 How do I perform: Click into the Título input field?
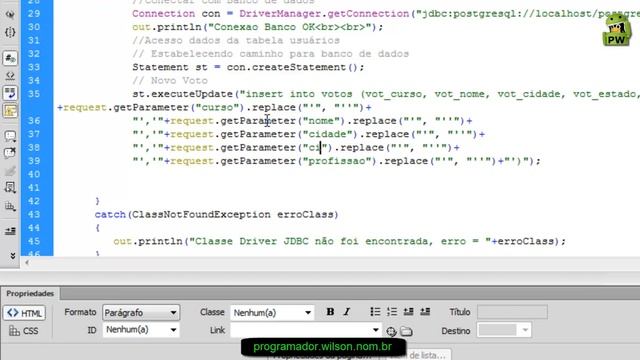pos(512,312)
